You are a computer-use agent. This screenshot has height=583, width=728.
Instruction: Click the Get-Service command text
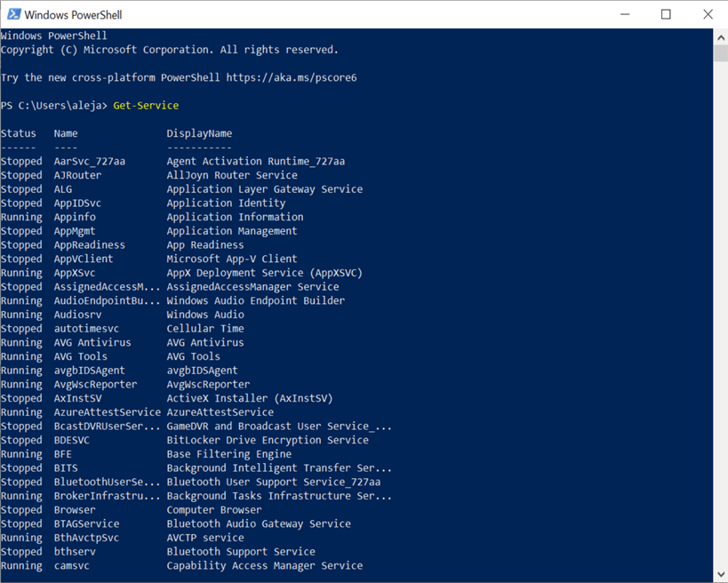click(146, 106)
